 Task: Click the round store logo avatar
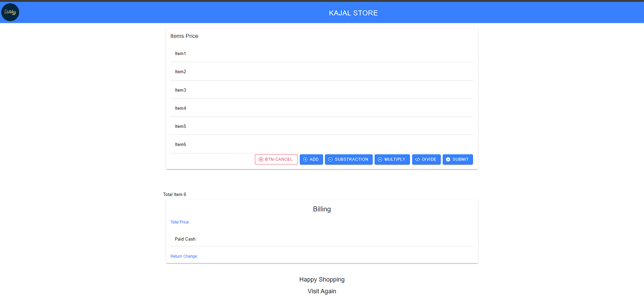pos(10,12)
